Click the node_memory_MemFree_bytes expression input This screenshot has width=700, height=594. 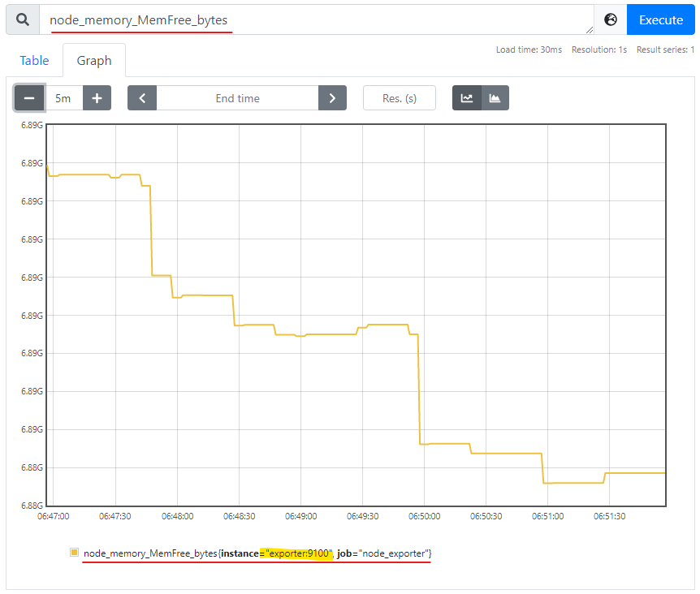coord(317,19)
